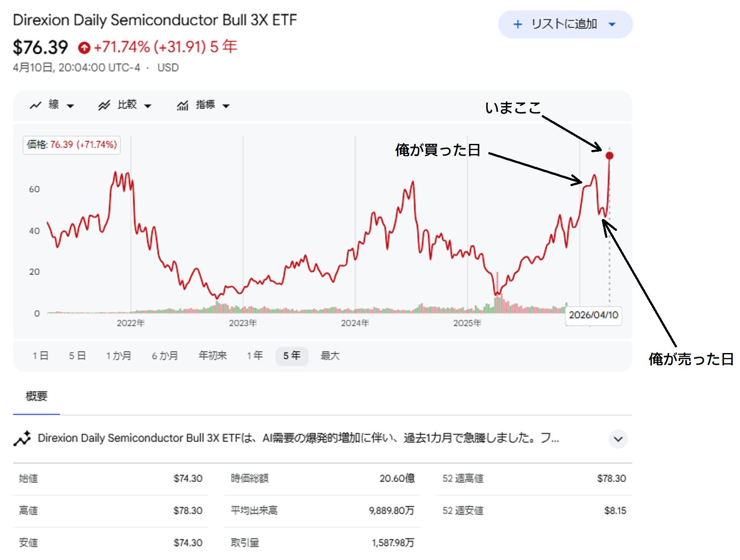Viewport: 740px width, 560px height.
Task: Switch to 1か月 time range
Action: [x=119, y=356]
